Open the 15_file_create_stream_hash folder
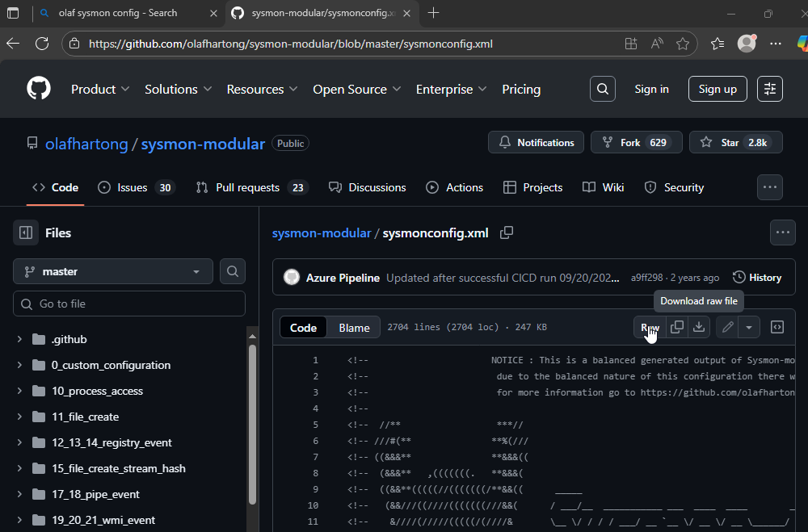The image size is (808, 532). tap(119, 468)
